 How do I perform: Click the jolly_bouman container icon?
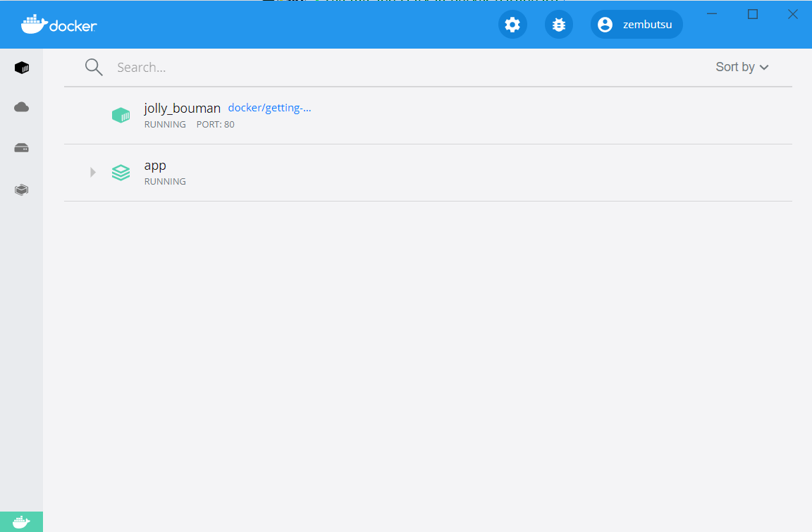[x=121, y=115]
